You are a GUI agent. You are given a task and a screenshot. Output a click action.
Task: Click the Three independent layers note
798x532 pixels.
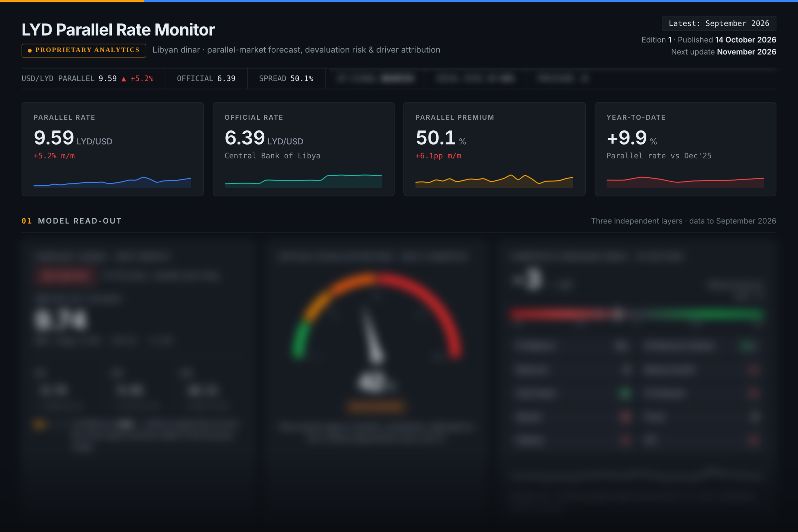coord(683,221)
